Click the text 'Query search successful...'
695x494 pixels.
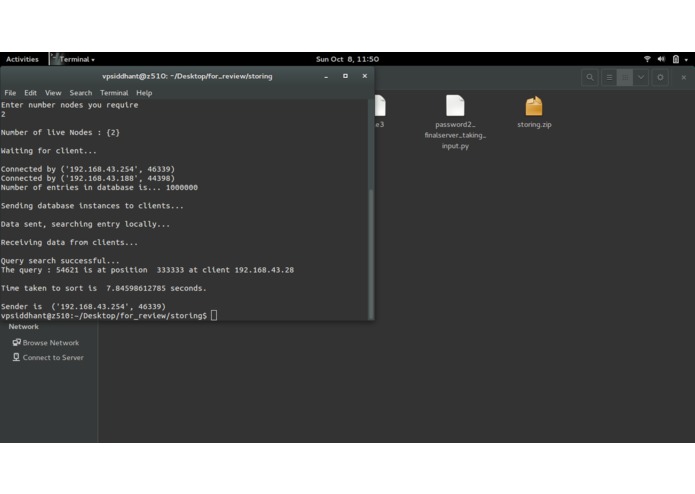[x=60, y=261]
